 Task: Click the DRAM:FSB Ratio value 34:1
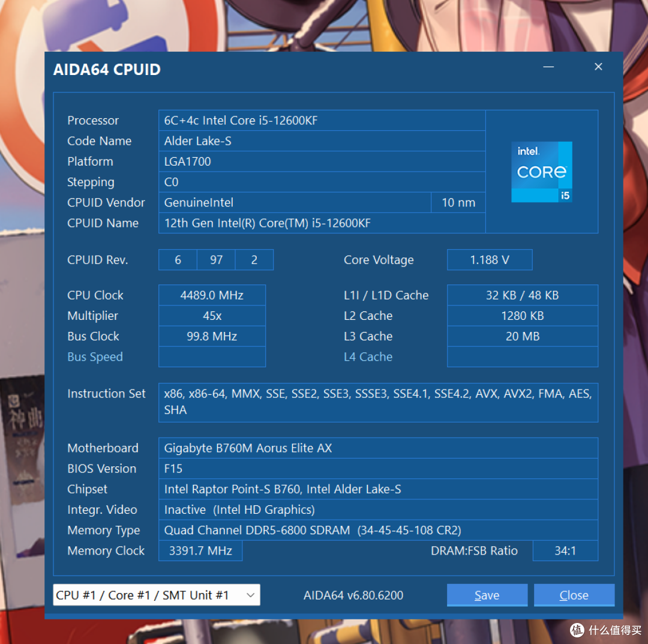(x=565, y=550)
